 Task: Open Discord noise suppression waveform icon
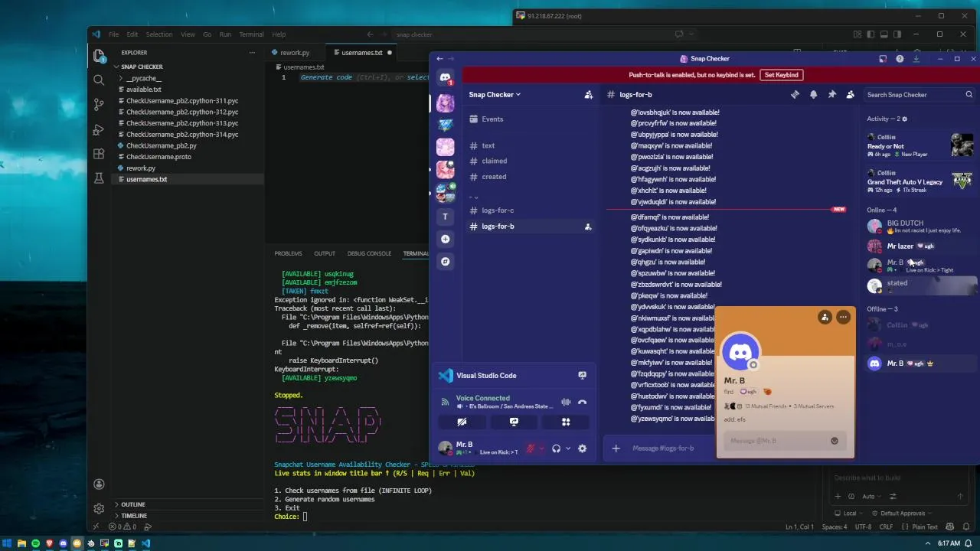(x=566, y=402)
